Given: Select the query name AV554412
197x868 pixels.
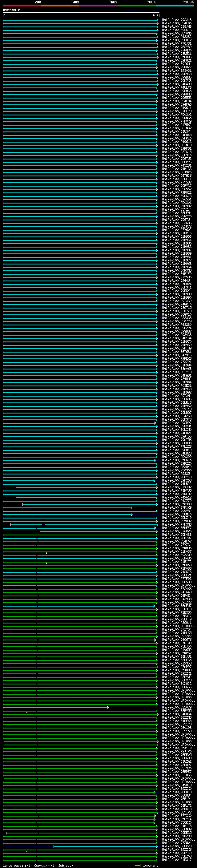Looking at the screenshot, I should (11, 10).
